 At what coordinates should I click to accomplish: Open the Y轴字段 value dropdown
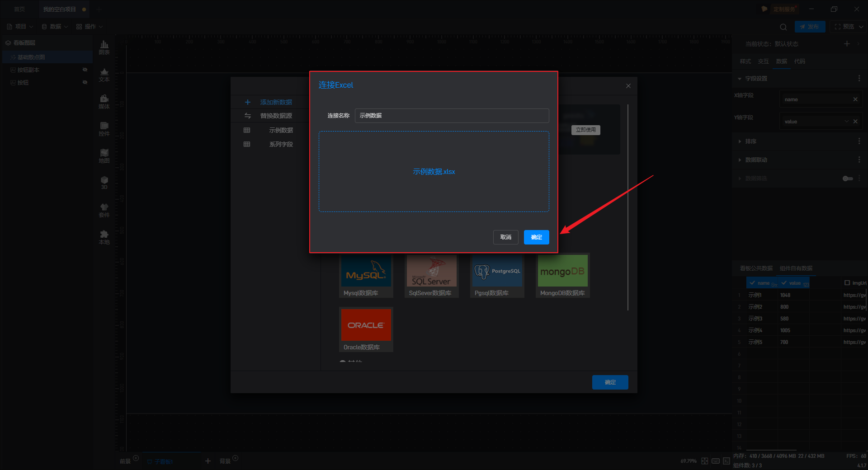846,122
